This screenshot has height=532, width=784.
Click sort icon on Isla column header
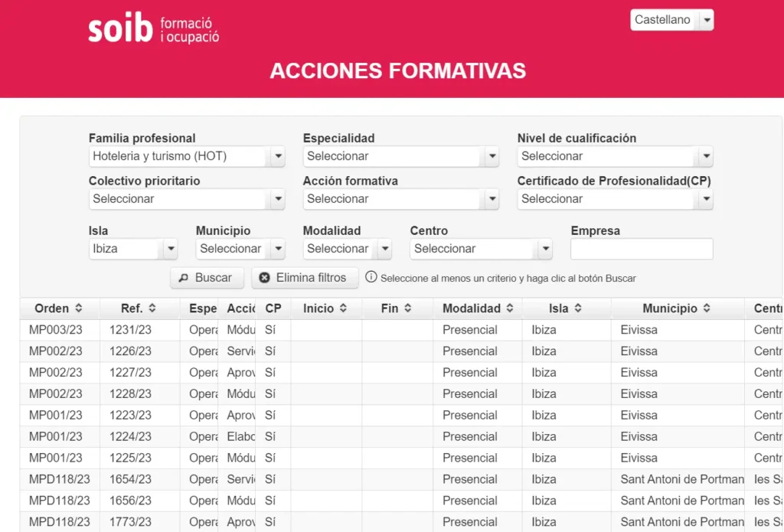[578, 308]
